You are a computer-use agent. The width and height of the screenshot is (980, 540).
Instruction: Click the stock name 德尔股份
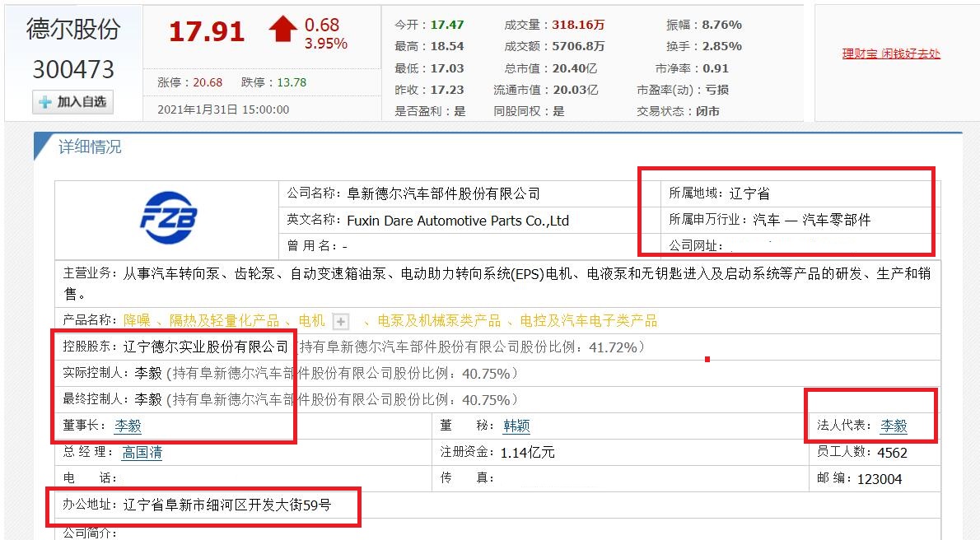pyautogui.click(x=73, y=30)
